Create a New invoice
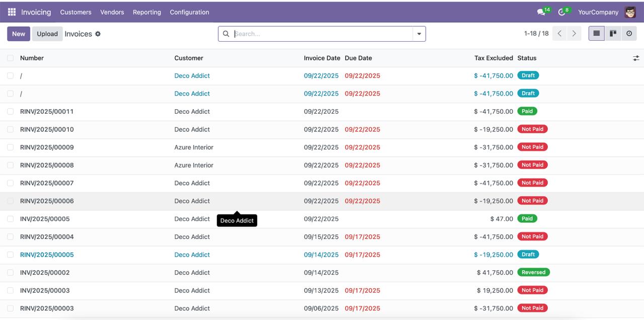The width and height of the screenshot is (644, 320). coord(19,34)
